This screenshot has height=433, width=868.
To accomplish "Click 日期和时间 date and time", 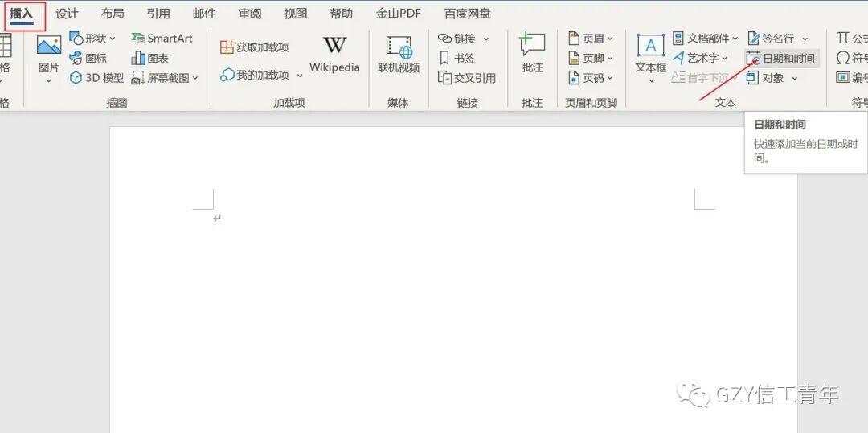I will [x=781, y=58].
